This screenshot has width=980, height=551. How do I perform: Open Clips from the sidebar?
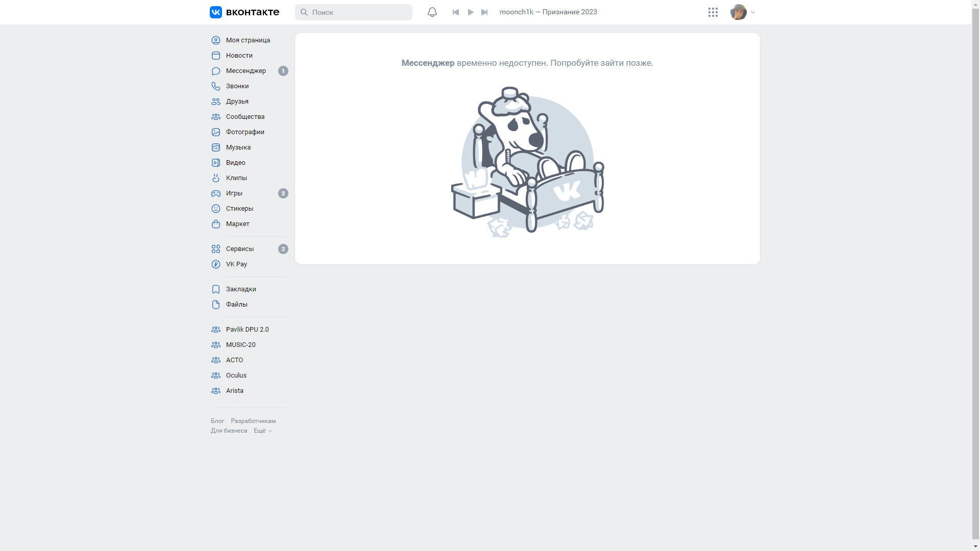tap(236, 178)
